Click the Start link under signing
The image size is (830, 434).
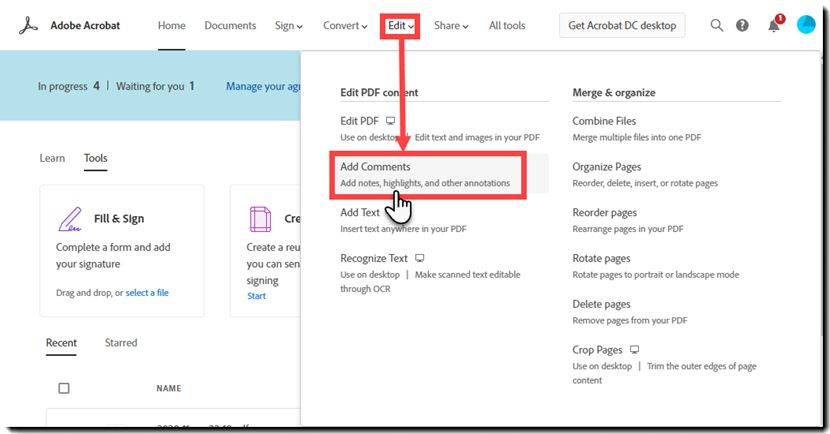point(257,296)
